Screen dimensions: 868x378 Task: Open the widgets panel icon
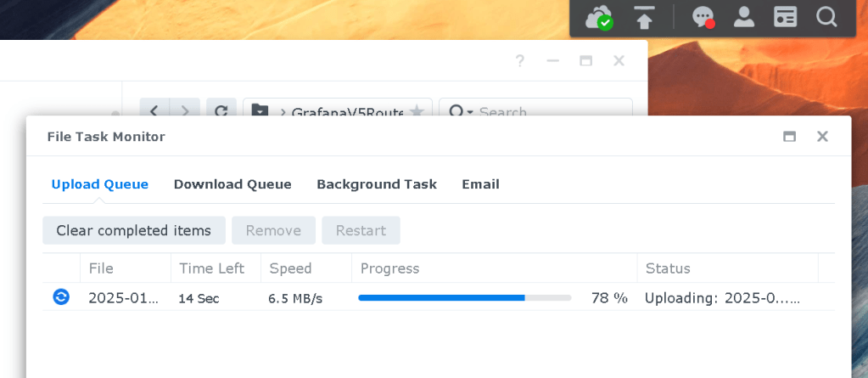point(785,18)
